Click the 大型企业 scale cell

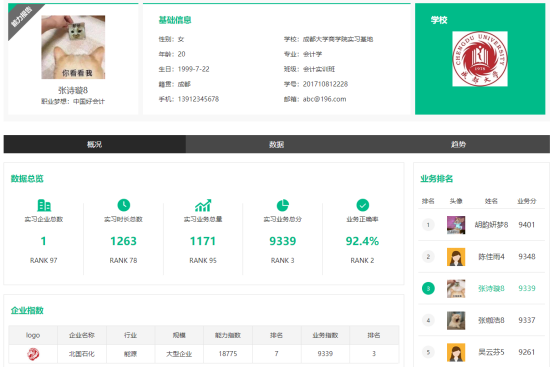point(179,354)
